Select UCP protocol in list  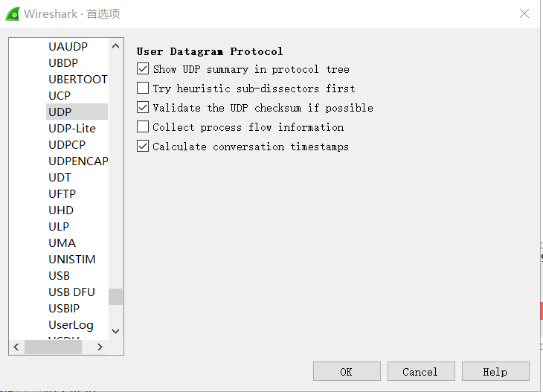60,95
